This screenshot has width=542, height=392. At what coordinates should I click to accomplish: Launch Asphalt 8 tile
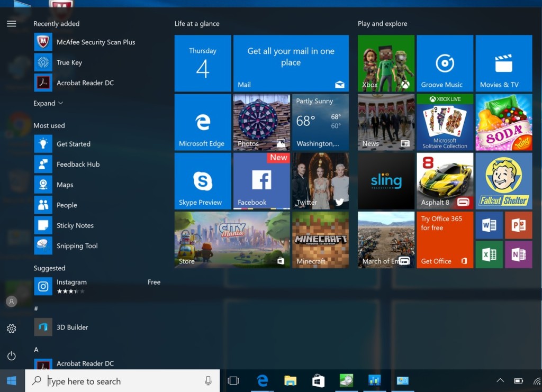[445, 181]
